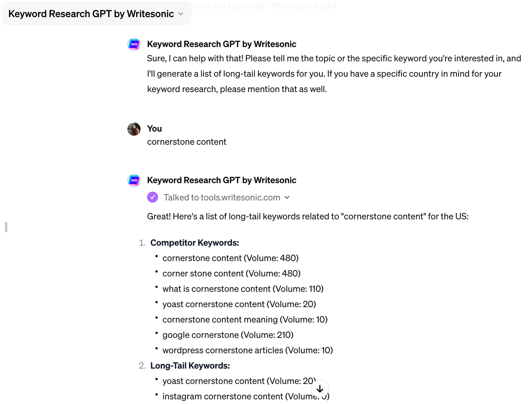532x404 pixels.
Task: Click the purple checkmark action icon
Action: [x=152, y=197]
